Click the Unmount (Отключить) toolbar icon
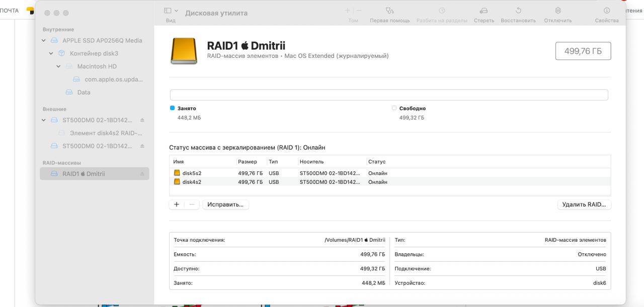 coord(558,11)
